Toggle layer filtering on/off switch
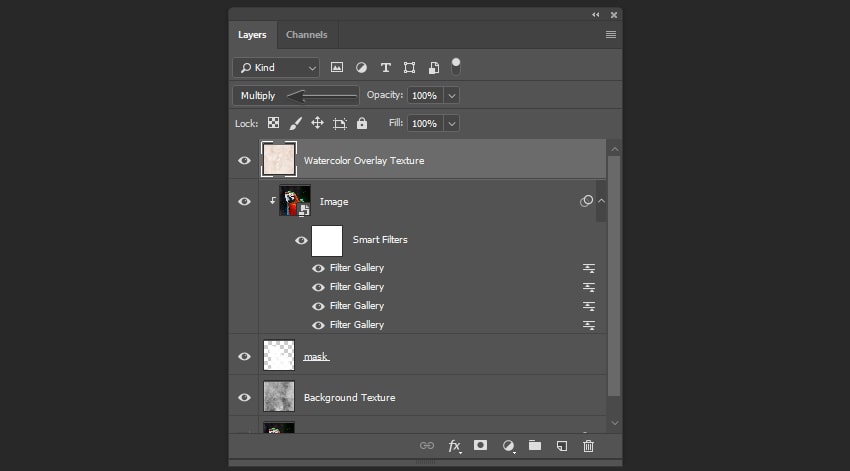 (456, 66)
